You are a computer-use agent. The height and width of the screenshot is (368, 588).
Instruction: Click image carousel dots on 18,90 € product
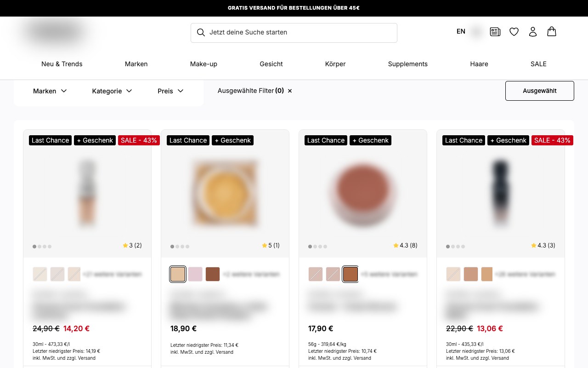click(180, 247)
